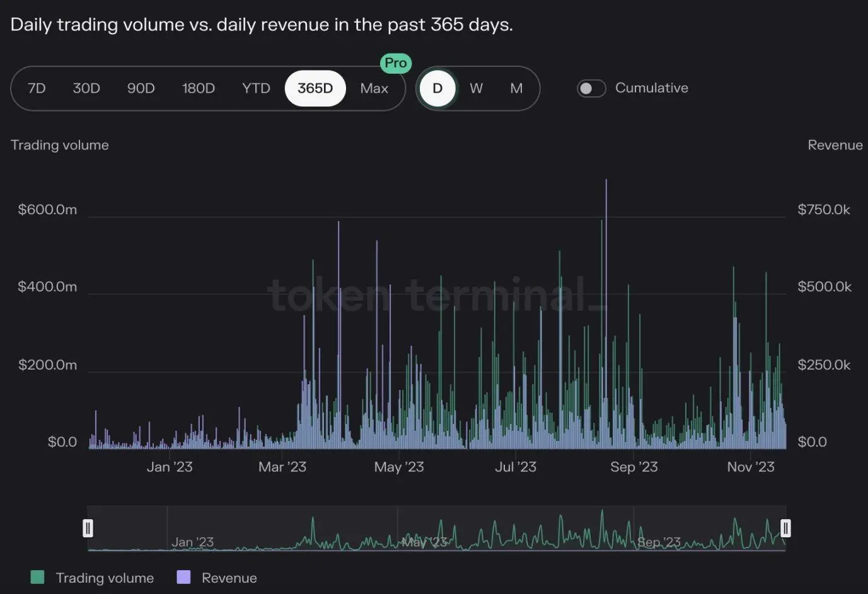Choose the 90D range option
The width and height of the screenshot is (868, 594).
[141, 88]
